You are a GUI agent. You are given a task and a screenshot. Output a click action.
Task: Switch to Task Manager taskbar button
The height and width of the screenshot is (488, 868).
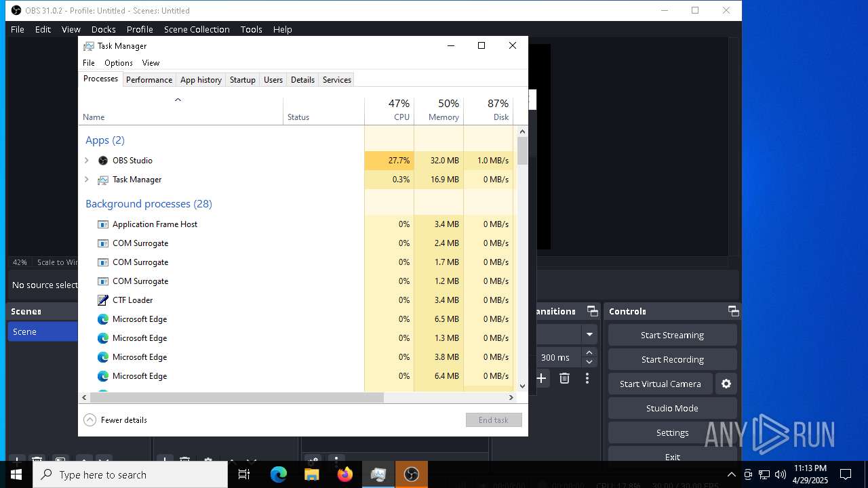[378, 474]
